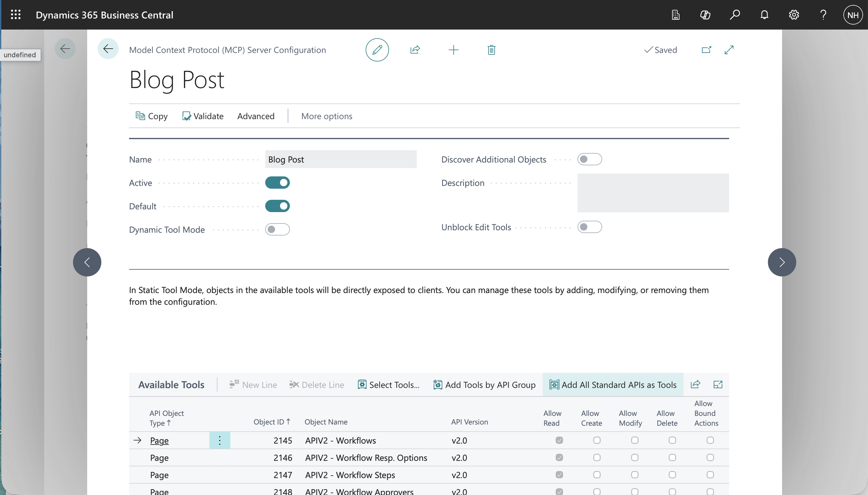Screen dimensions: 868x495
Task: Go back using the card's back arrow
Action: tap(108, 49)
